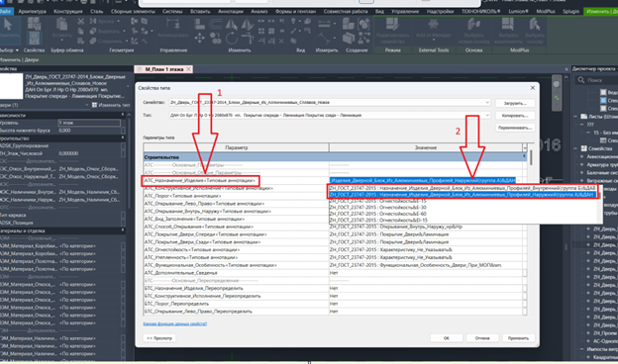Screen dimensions: 618x364
Task: Select the Rotate tool icon
Action: click(x=232, y=39)
